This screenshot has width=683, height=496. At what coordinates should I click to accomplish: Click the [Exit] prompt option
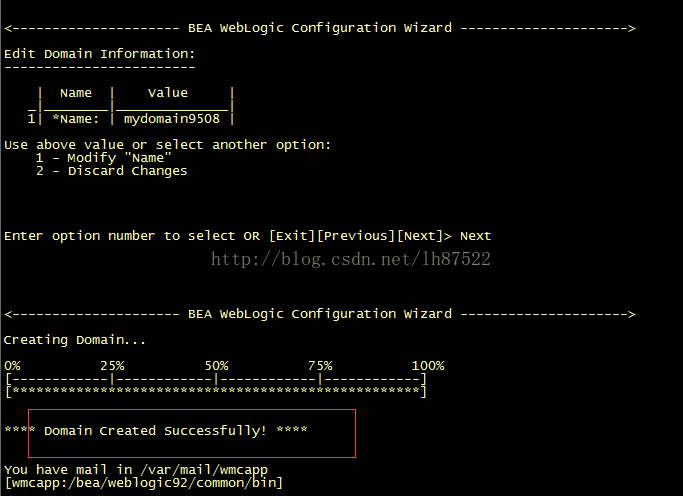[292, 236]
